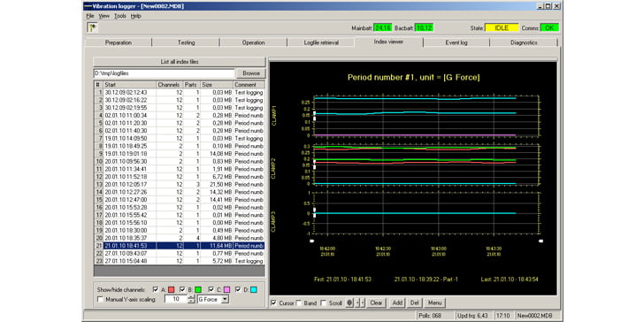Viewport: 644px width, 322px height.
Task: Click the Vibration logger title bar icon
Action: point(88,6)
